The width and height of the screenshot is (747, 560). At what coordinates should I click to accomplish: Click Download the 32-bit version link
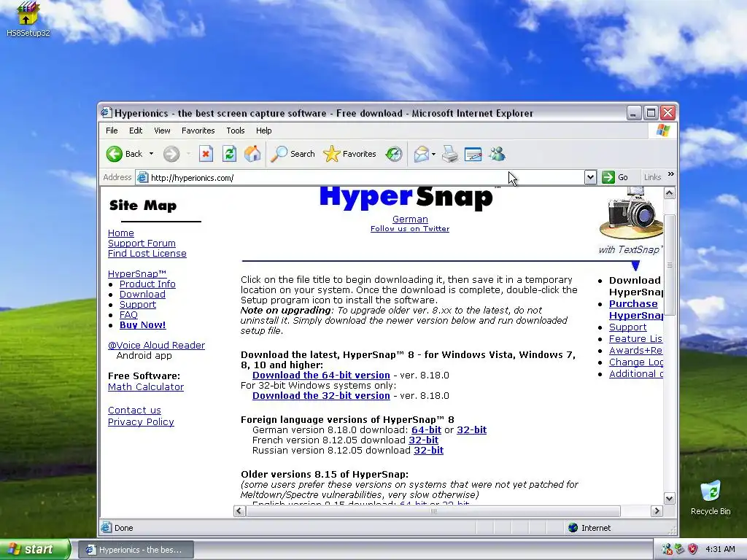[321, 396]
